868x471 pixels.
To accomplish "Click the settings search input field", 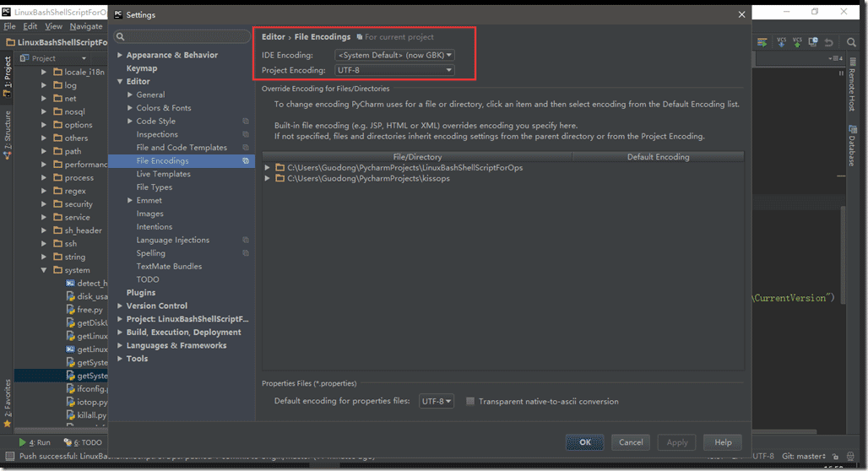I will click(182, 36).
